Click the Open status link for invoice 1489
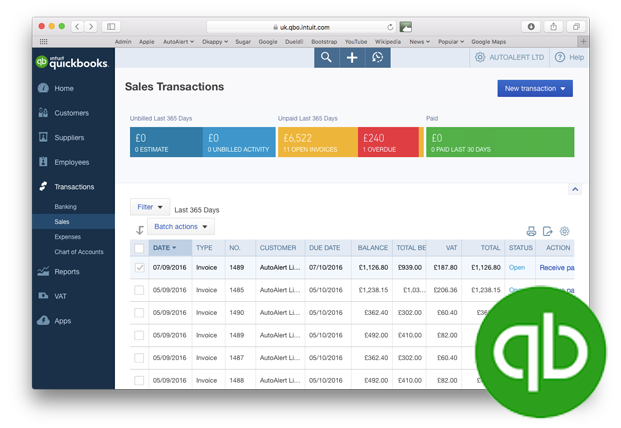Screen dimensions: 621x428 coord(517,268)
